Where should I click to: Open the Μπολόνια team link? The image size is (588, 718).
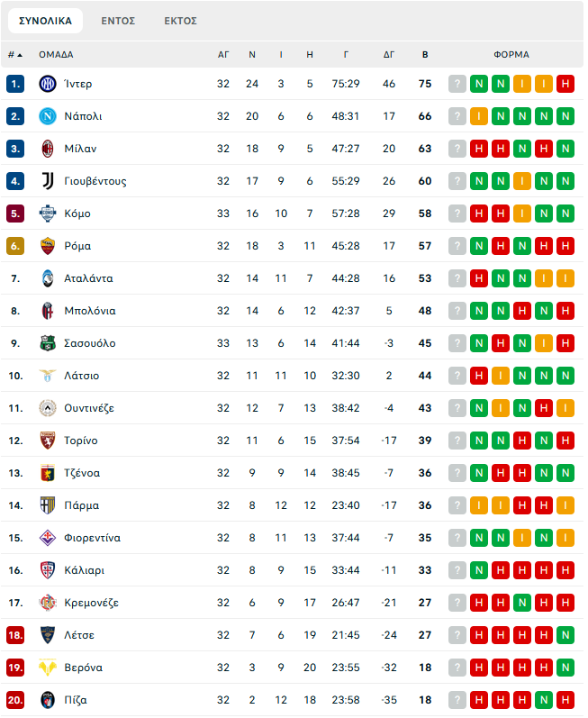[90, 311]
